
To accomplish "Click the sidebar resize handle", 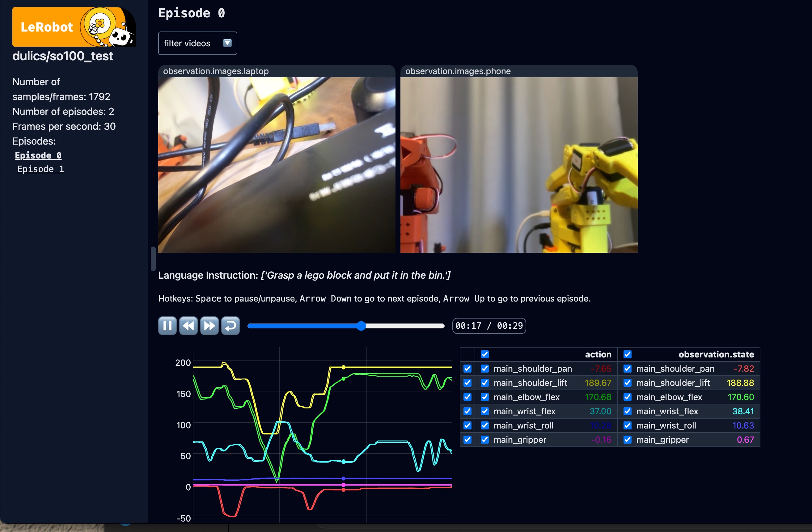I will point(153,258).
